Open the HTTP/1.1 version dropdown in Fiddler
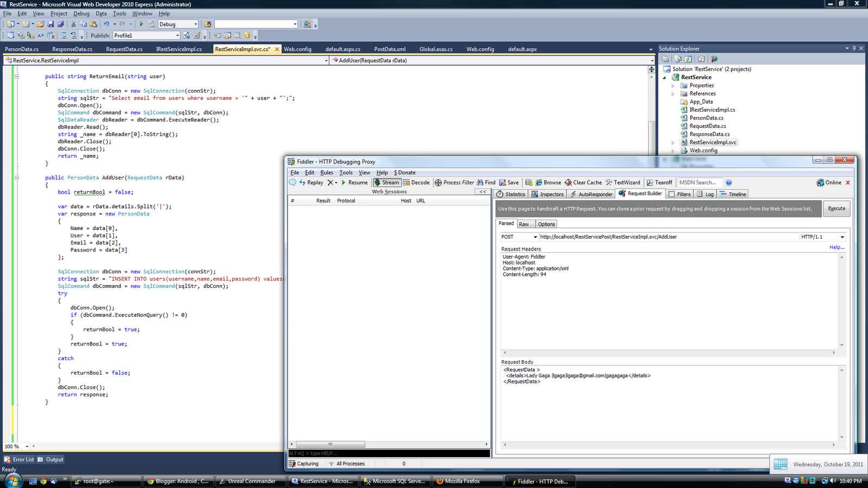 click(x=842, y=237)
